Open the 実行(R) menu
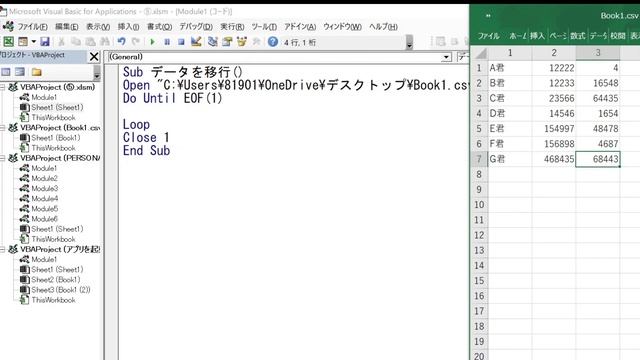Viewport: 640px width, 360px height. click(x=232, y=27)
